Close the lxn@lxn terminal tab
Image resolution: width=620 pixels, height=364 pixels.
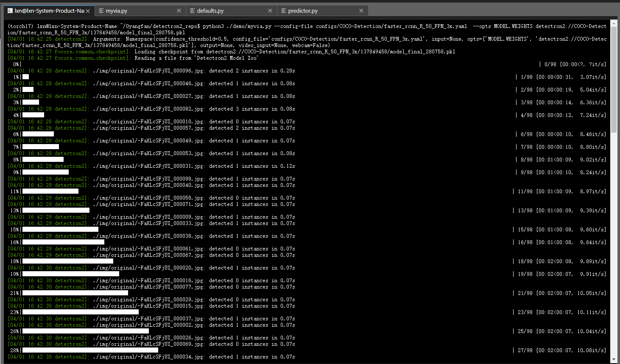tap(88, 11)
